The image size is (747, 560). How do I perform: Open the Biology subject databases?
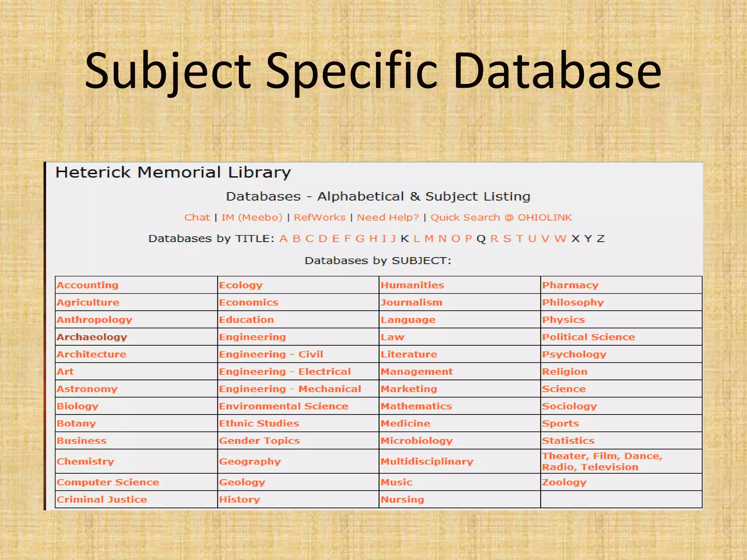click(78, 406)
